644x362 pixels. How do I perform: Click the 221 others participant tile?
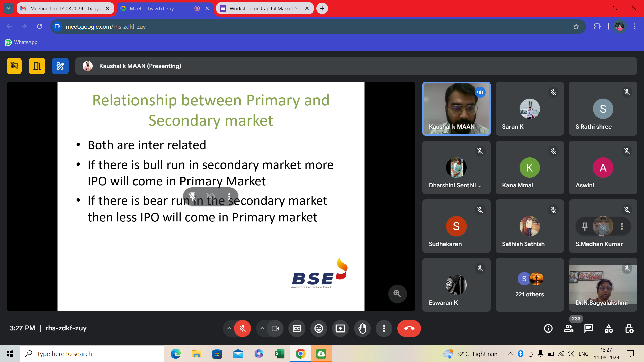(x=530, y=285)
